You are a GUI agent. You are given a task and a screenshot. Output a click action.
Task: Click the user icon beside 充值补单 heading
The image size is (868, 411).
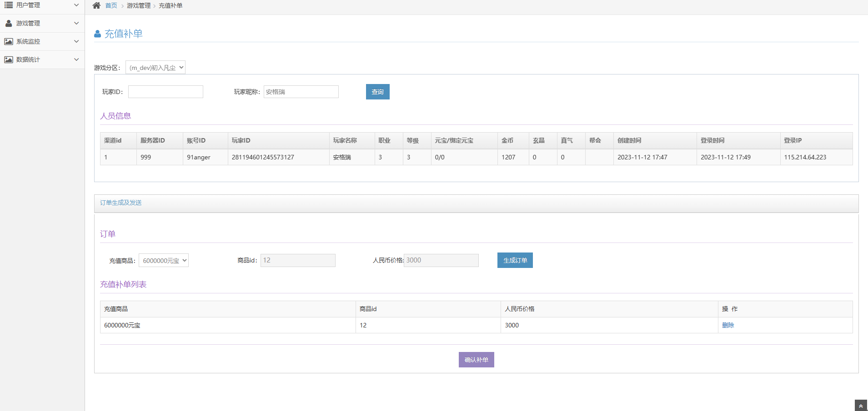click(97, 34)
